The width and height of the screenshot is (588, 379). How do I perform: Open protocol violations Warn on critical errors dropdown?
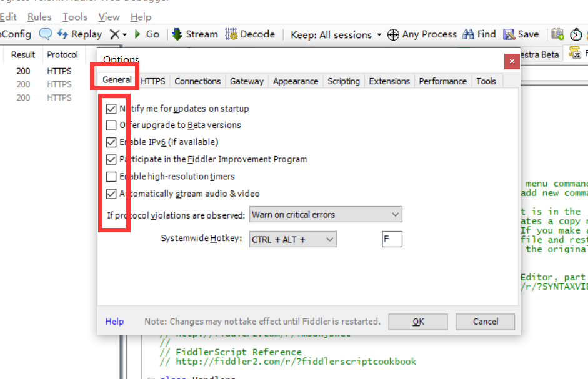326,214
